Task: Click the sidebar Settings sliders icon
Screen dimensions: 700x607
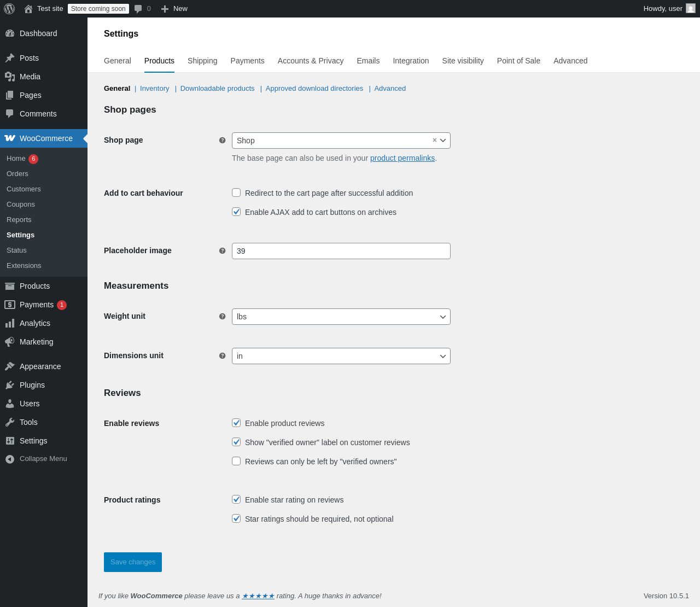Action: [10, 441]
